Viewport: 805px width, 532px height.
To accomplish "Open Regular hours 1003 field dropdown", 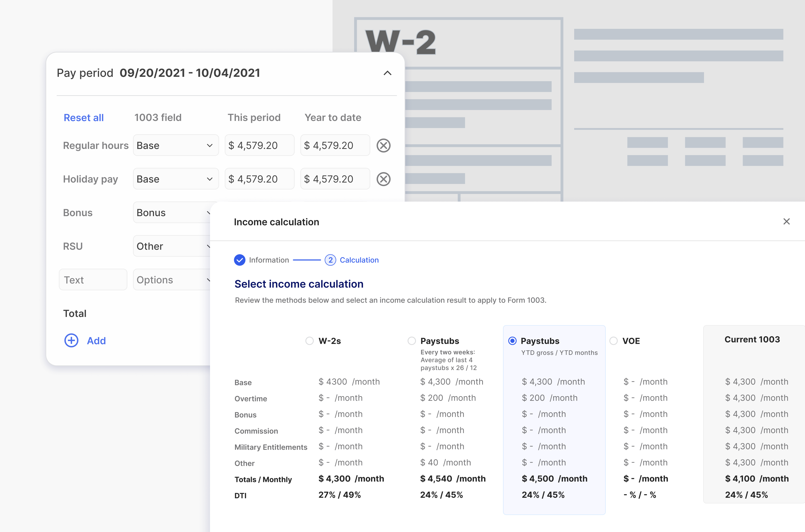I will (x=176, y=146).
